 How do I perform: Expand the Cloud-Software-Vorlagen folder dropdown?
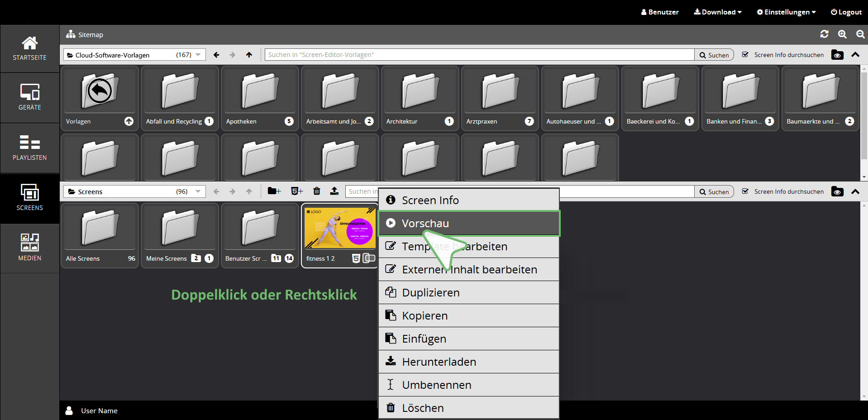[x=198, y=55]
